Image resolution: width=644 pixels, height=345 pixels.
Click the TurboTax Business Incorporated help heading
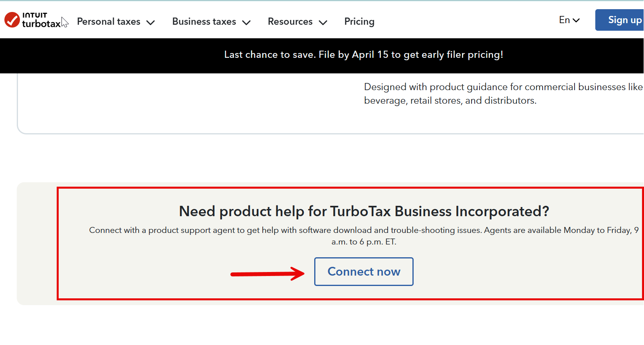click(x=364, y=211)
